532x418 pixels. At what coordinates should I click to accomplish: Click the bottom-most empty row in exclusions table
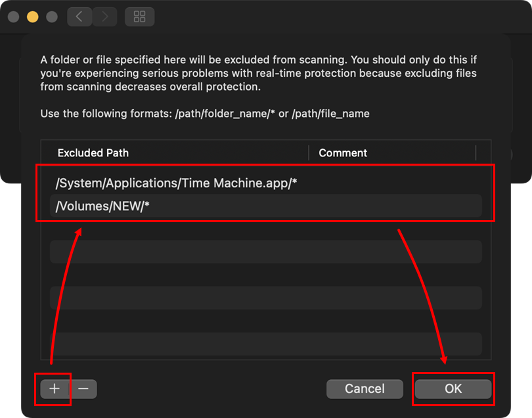coord(265,344)
